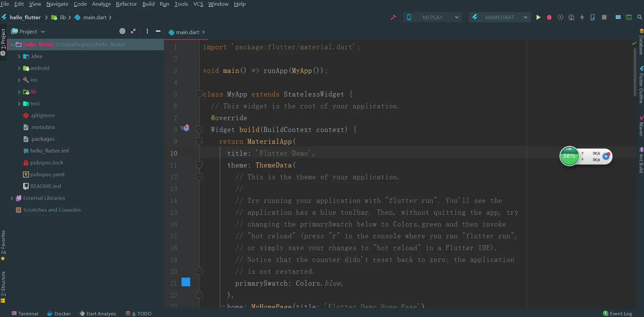Click the 58% memory indicator circle
The image size is (644, 317).
[570, 156]
